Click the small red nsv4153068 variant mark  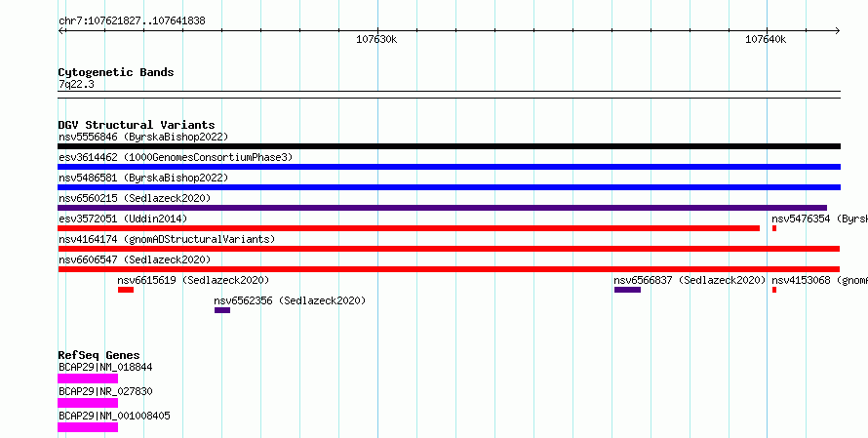[774, 290]
